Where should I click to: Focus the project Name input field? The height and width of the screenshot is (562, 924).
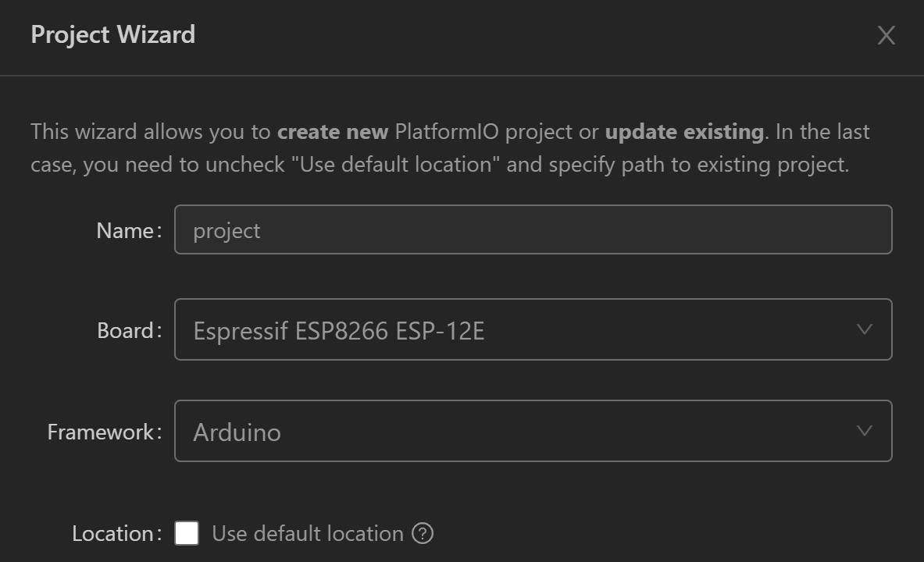point(533,229)
